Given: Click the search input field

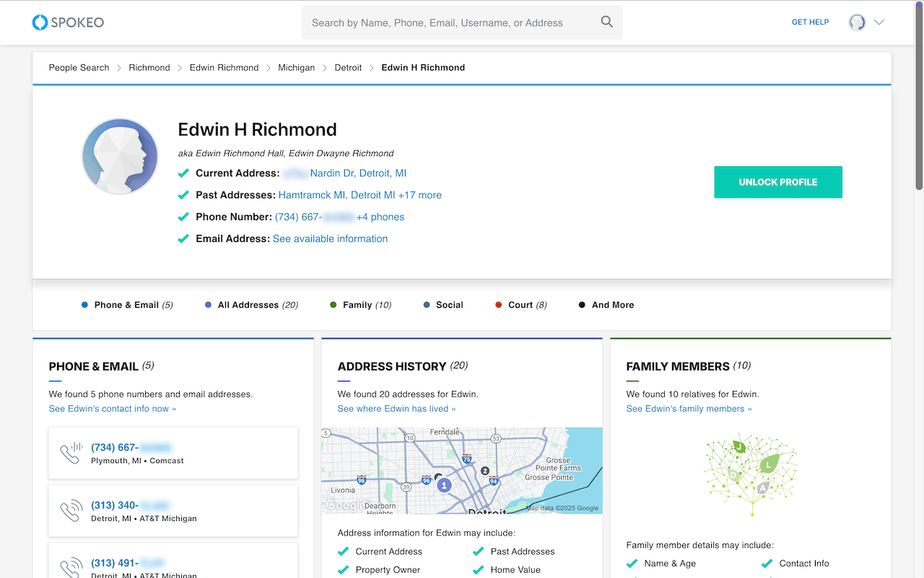Looking at the screenshot, I should 448,22.
